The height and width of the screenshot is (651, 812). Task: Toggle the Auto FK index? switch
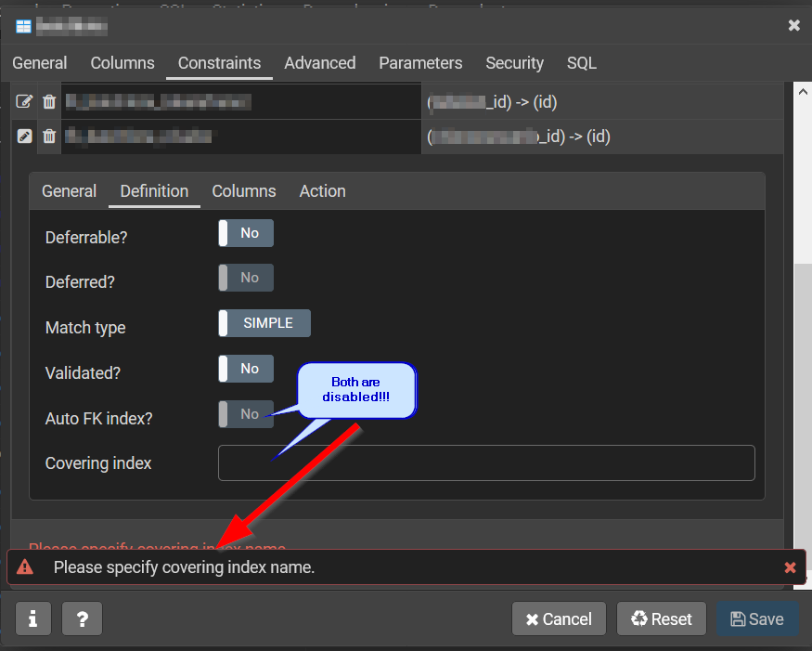pyautogui.click(x=246, y=414)
